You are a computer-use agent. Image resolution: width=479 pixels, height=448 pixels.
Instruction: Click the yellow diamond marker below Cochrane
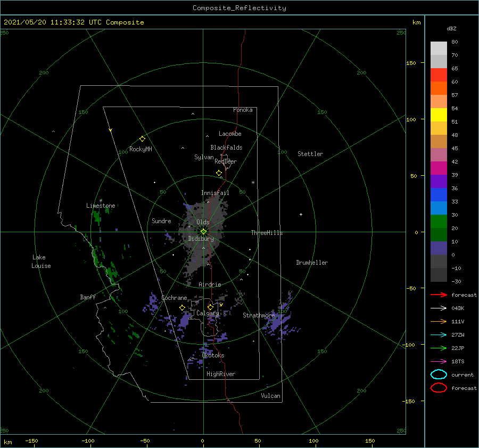pyautogui.click(x=183, y=307)
